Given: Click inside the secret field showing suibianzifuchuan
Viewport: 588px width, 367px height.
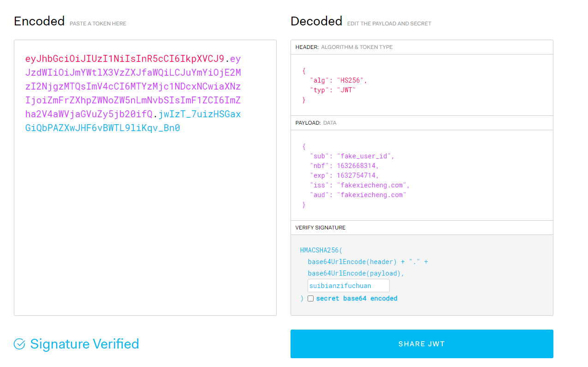Looking at the screenshot, I should (x=348, y=285).
